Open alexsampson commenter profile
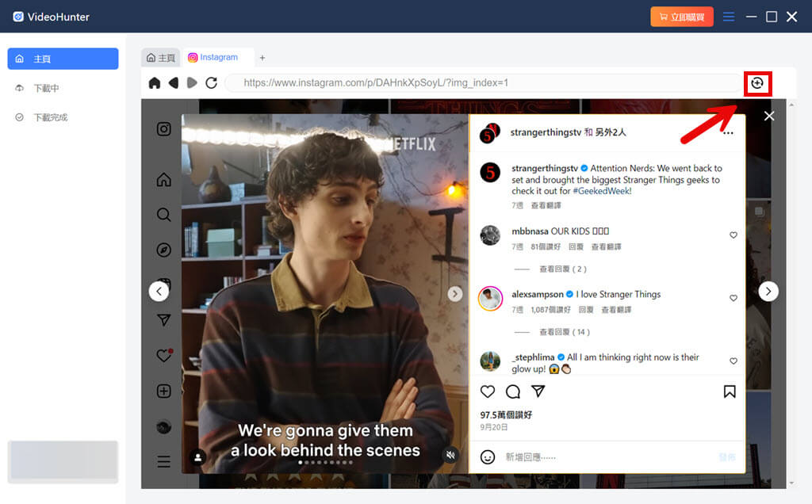Screen dimensions: 812x504 (x=538, y=295)
